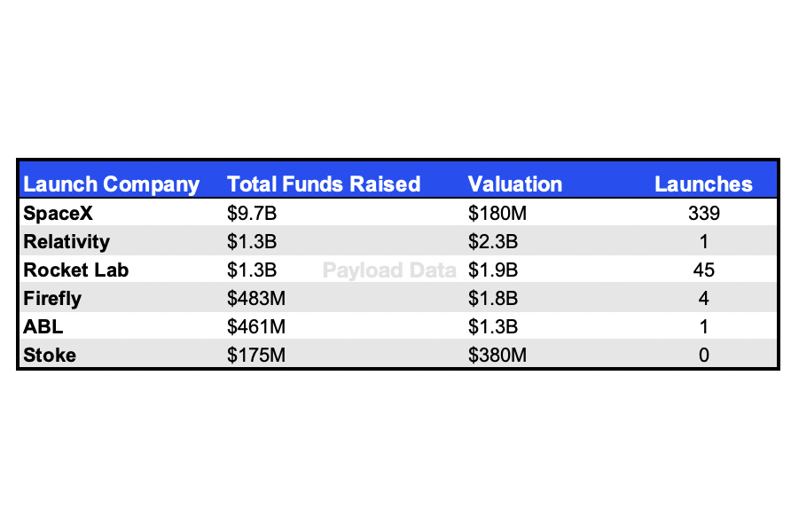The image size is (791, 532).
Task: Select the Total Funds Raised header
Action: pyautogui.click(x=324, y=184)
